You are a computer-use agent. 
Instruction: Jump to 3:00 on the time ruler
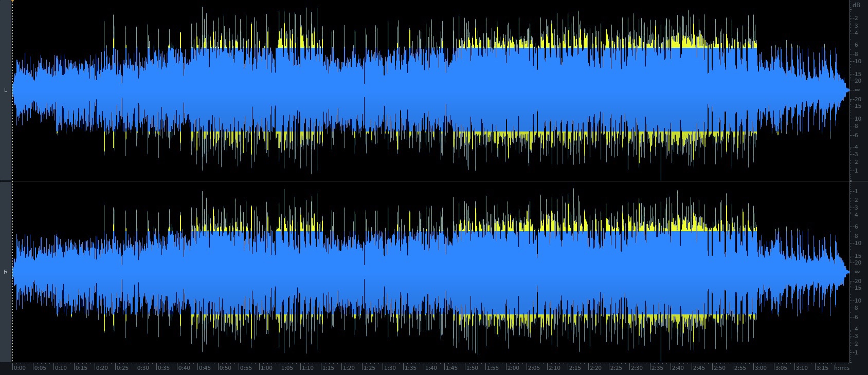tap(760, 368)
